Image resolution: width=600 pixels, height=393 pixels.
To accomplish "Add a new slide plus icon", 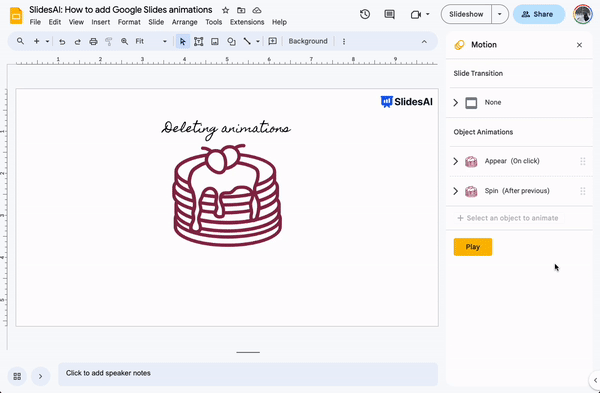I will coord(36,41).
